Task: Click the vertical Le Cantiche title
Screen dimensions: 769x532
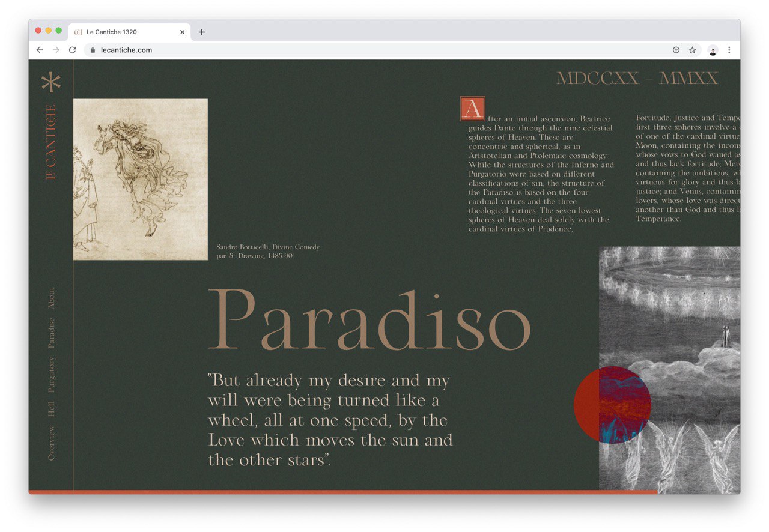Action: click(51, 142)
